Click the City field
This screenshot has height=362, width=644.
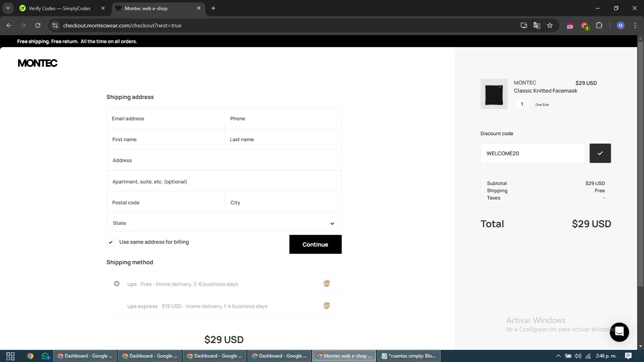[283, 202]
